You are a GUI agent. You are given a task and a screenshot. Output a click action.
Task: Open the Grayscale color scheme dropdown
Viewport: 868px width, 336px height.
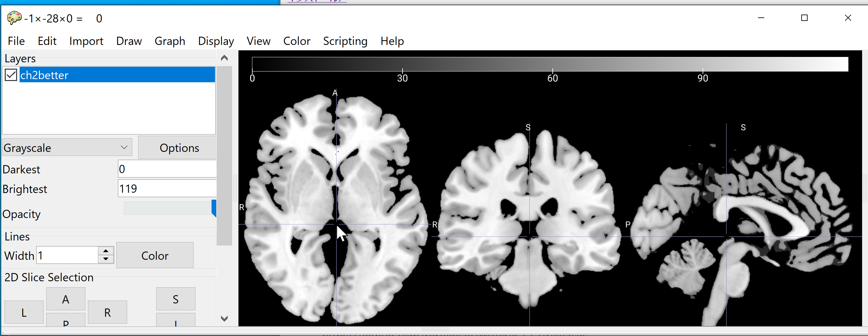pos(67,148)
